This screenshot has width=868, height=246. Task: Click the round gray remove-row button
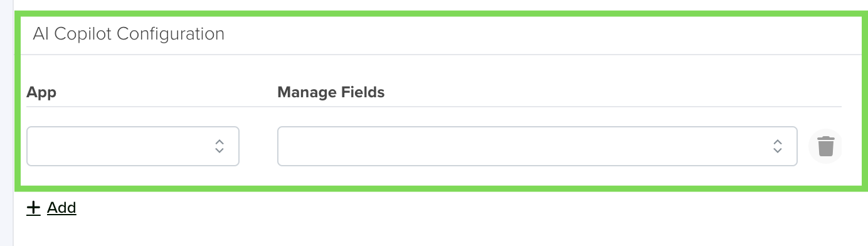pyautogui.click(x=825, y=146)
